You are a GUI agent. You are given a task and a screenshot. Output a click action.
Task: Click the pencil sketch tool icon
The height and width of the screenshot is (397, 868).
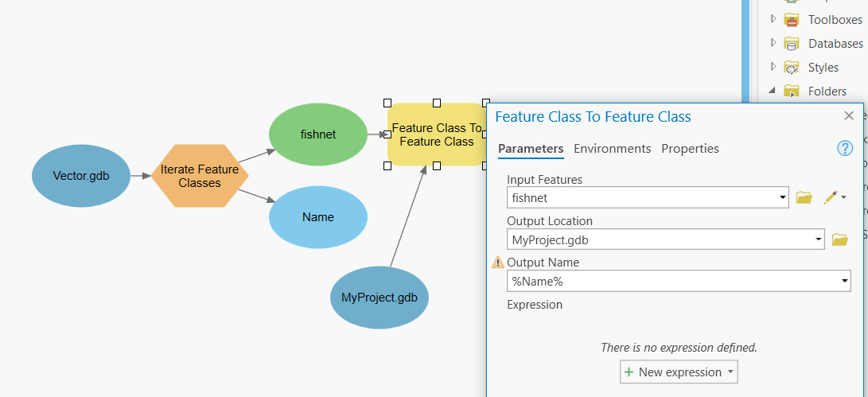pos(831,197)
